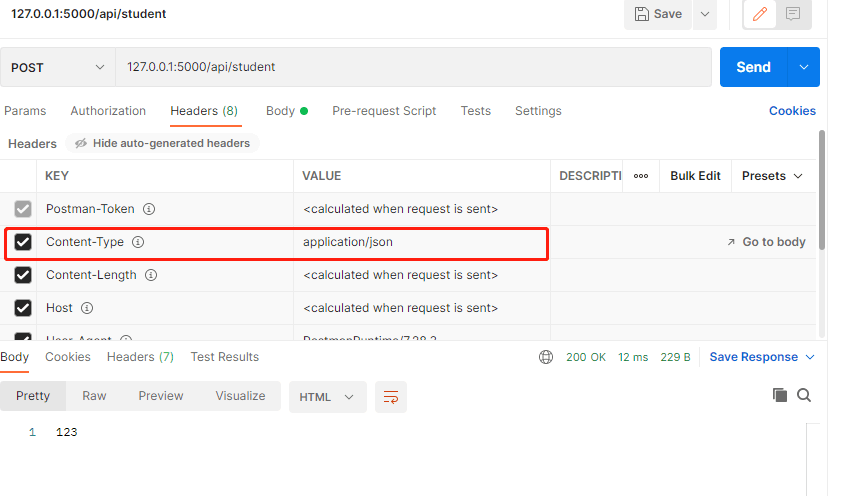Click Hide auto-generated headers button
Screen dimensions: 841x496
[x=163, y=143]
